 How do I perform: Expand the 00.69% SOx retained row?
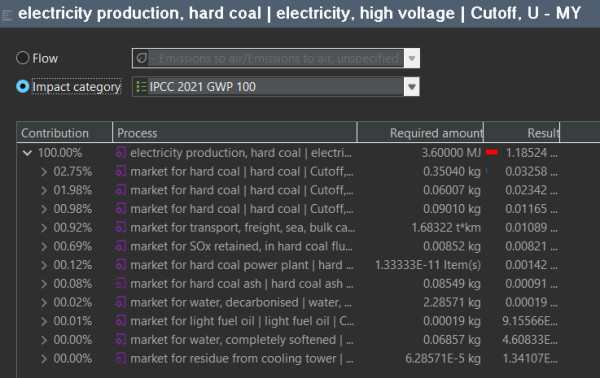(x=44, y=246)
